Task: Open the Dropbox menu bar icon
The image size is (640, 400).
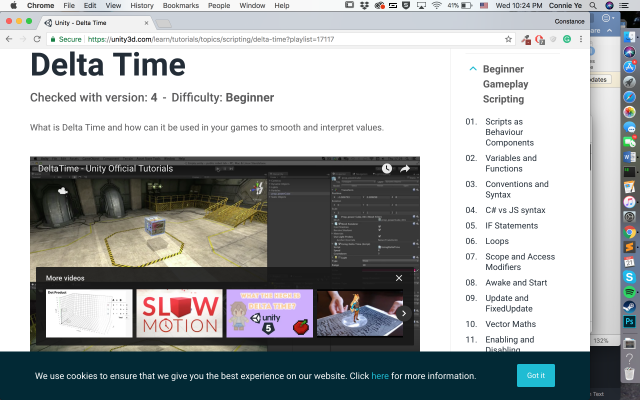Action: pyautogui.click(x=364, y=5)
